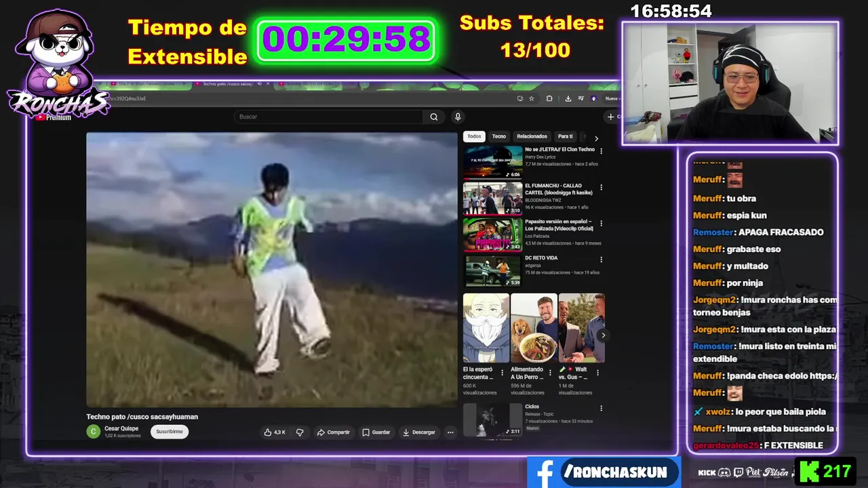Select the Para ti filter chip
This screenshot has height=488, width=868.
pyautogui.click(x=565, y=136)
